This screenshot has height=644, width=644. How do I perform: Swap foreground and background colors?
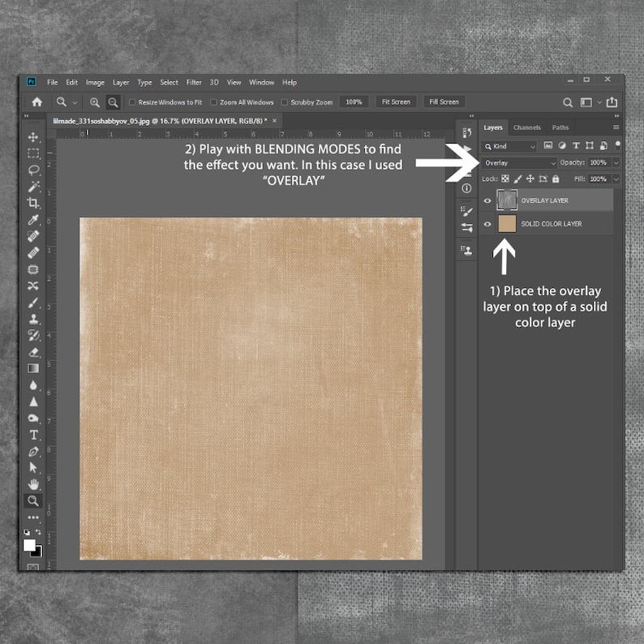point(38,532)
